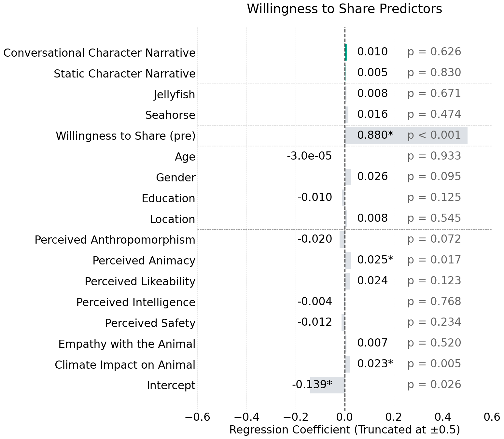
Task: Click the green Conversational Character Narrative bar
Action: [346, 52]
